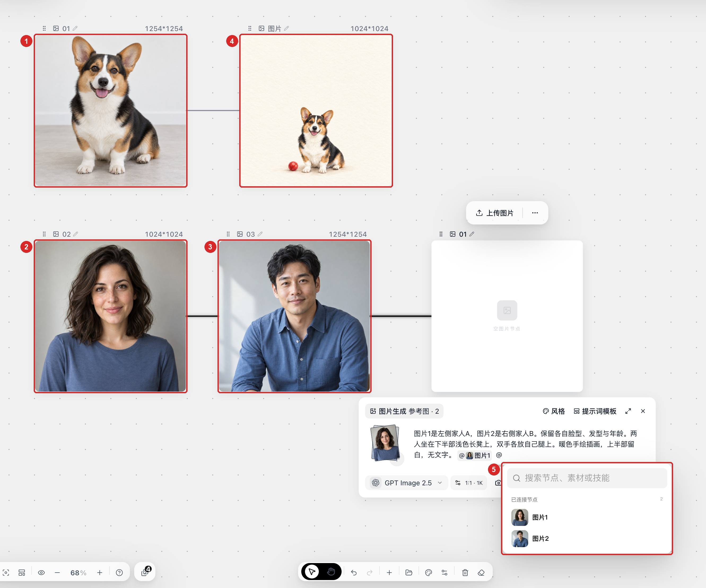This screenshot has height=588, width=706.
Task: Switch to the hand pan tool
Action: pos(331,572)
